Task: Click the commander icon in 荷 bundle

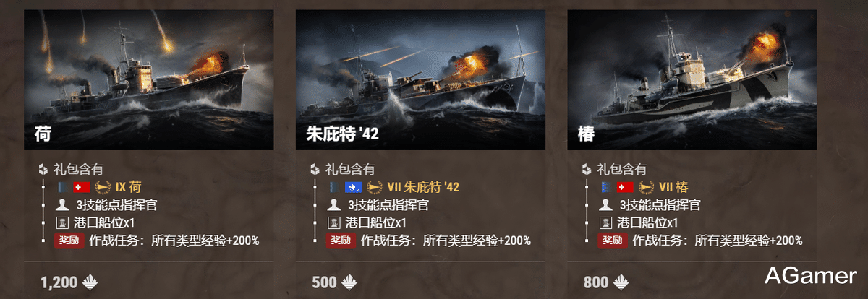Action: coord(62,205)
